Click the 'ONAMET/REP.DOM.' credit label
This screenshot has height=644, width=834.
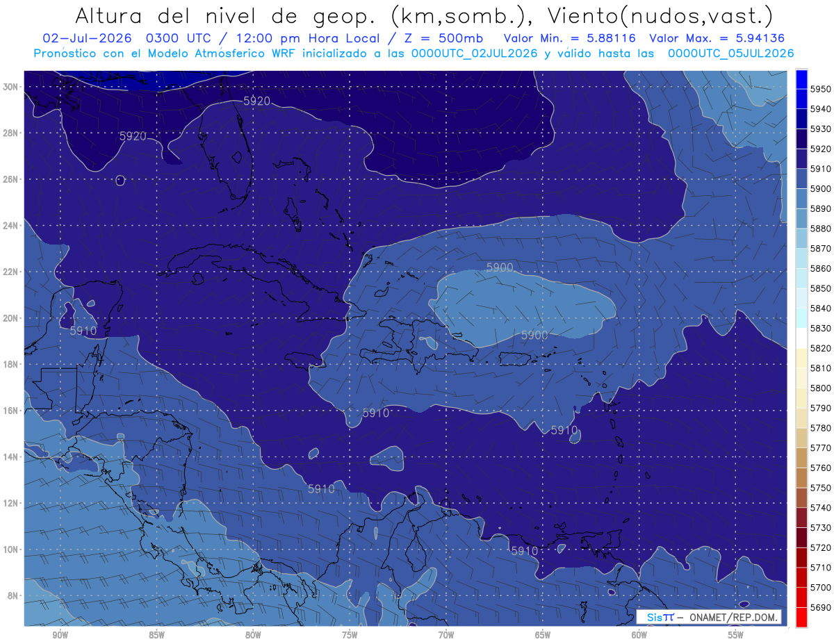733,617
